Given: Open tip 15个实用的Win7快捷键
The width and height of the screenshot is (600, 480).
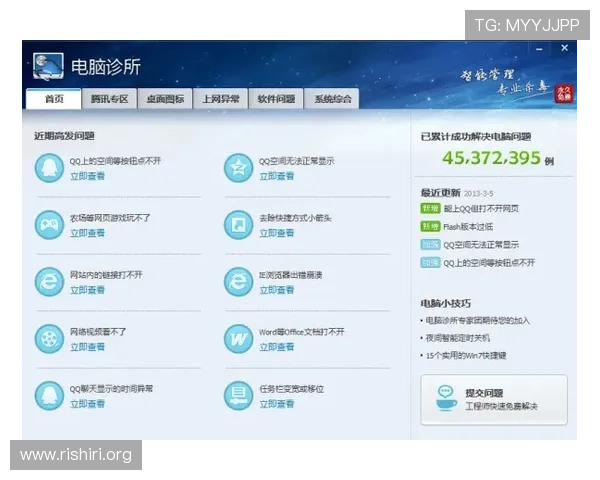Looking at the screenshot, I should (466, 356).
